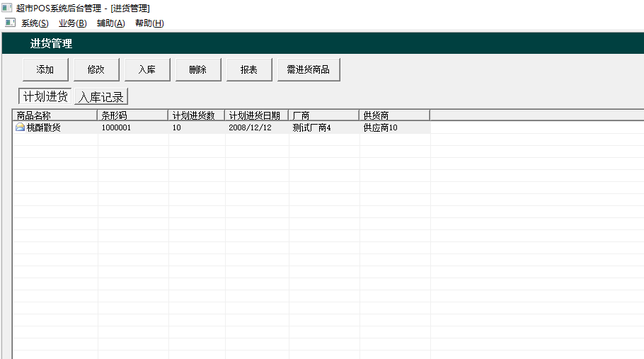Sort by the 供货商 column header
644x359 pixels.
[395, 115]
